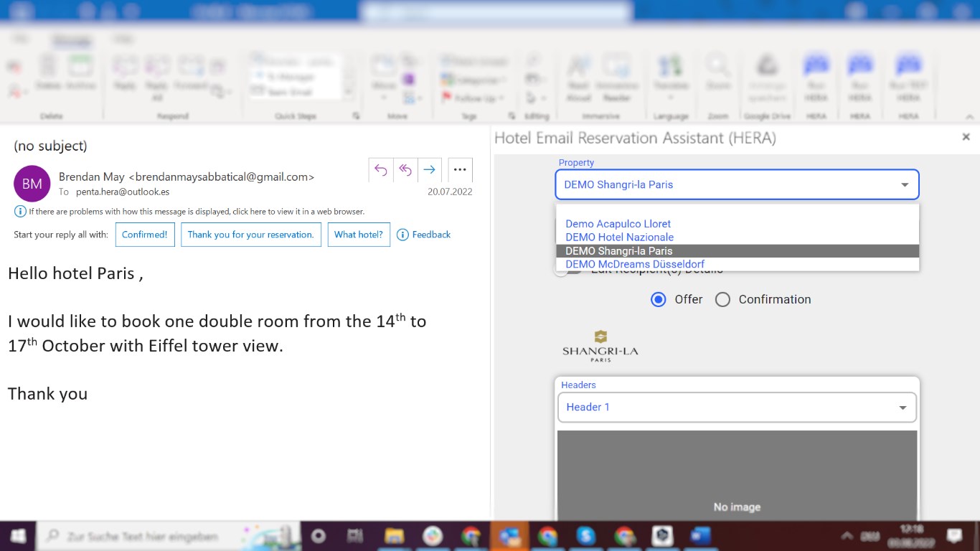Click the Reply All button in the ribbon
This screenshot has width=980, height=551.
point(157,77)
